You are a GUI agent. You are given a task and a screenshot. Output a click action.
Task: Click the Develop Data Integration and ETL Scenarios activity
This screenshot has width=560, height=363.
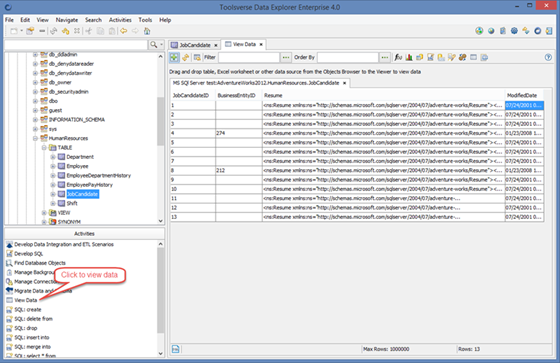pyautogui.click(x=64, y=244)
